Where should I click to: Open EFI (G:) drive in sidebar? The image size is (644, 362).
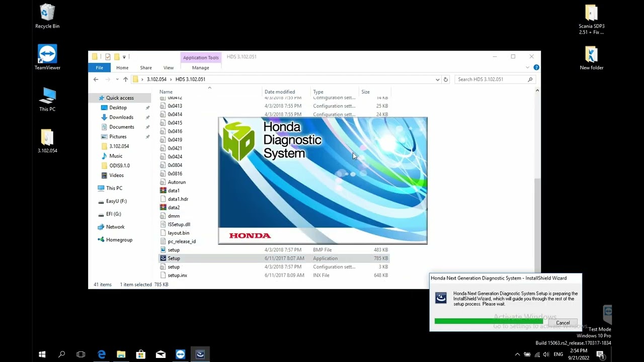tap(113, 214)
